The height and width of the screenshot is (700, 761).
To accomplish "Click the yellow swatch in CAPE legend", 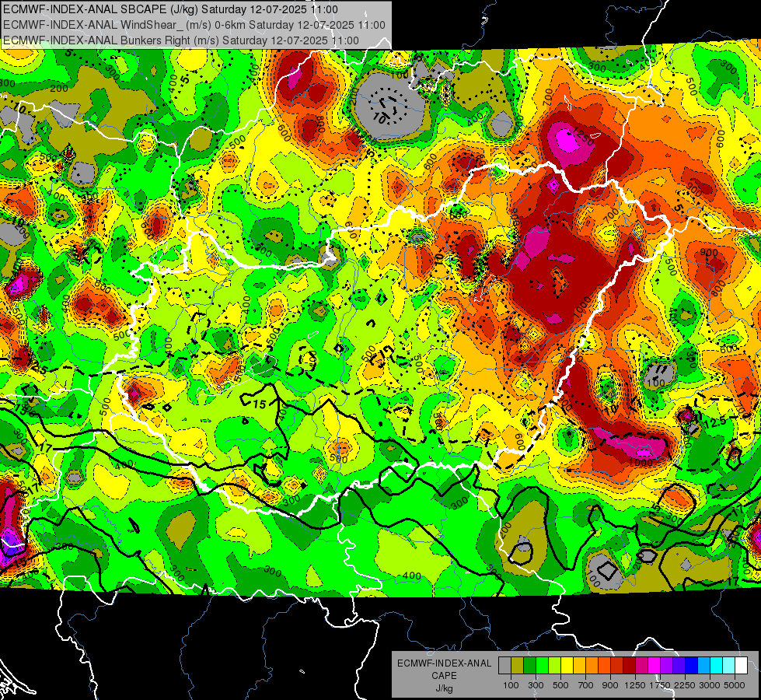I will [567, 665].
